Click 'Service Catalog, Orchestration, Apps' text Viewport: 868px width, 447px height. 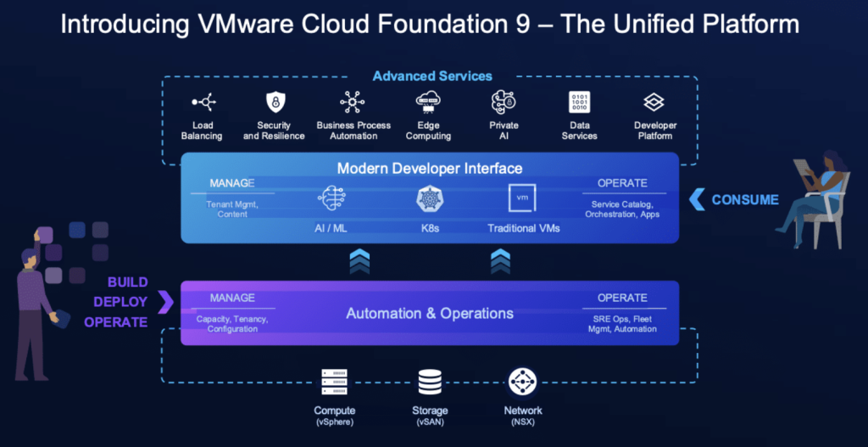coord(622,209)
